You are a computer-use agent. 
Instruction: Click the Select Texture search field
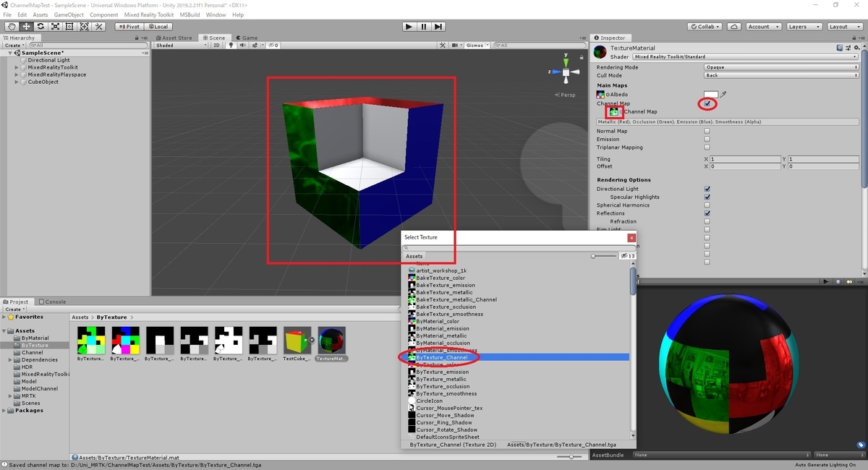(518, 247)
